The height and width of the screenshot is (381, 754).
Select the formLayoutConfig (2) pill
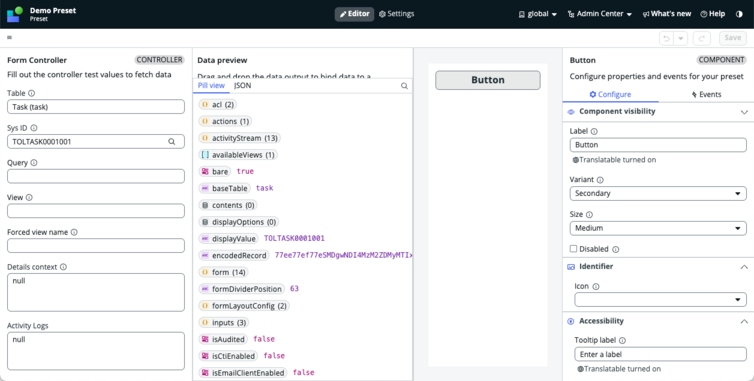tap(244, 306)
